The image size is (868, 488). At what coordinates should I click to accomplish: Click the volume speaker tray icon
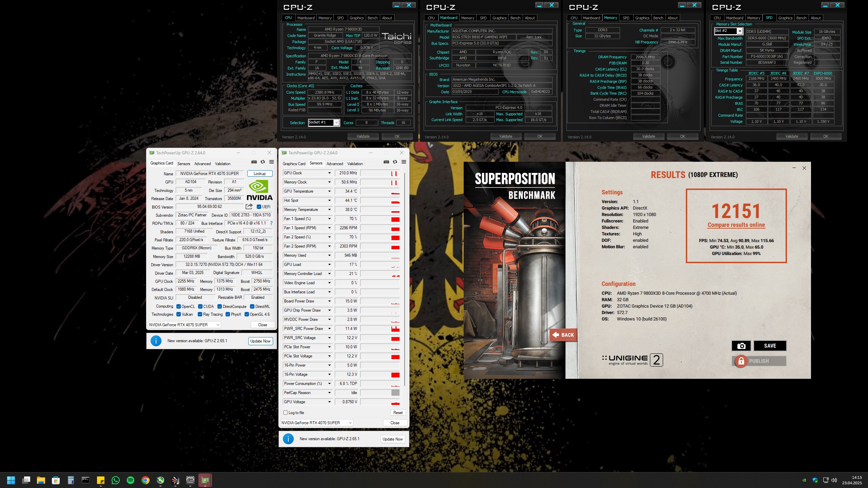(835, 480)
